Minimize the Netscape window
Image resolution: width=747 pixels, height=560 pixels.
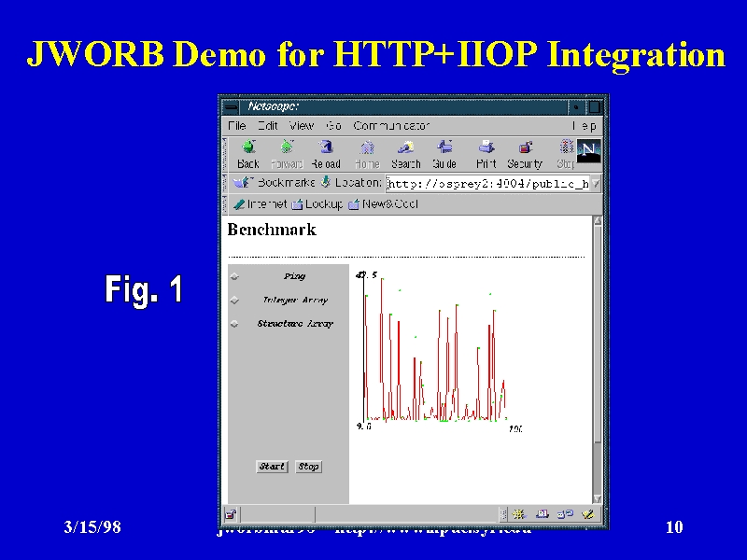576,106
